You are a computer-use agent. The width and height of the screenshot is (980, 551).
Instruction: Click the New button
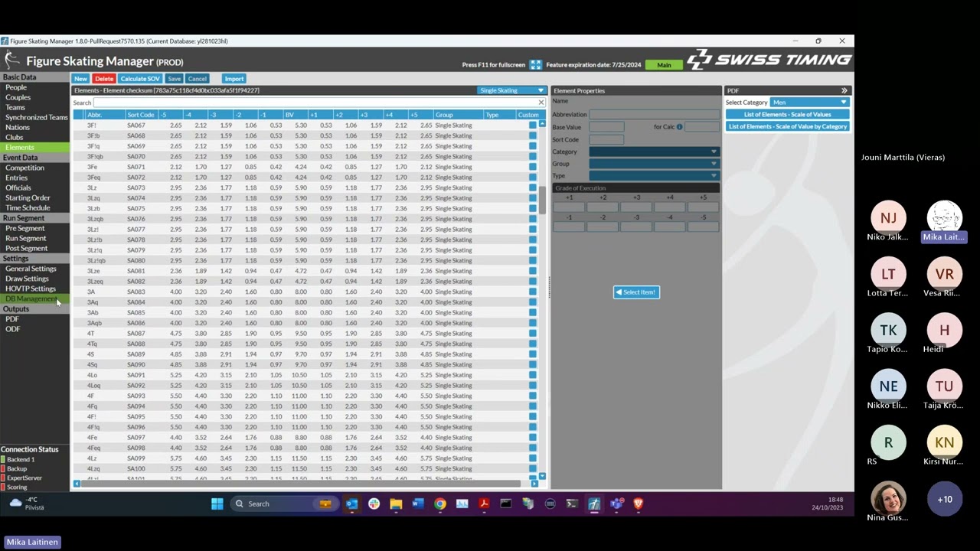click(80, 79)
